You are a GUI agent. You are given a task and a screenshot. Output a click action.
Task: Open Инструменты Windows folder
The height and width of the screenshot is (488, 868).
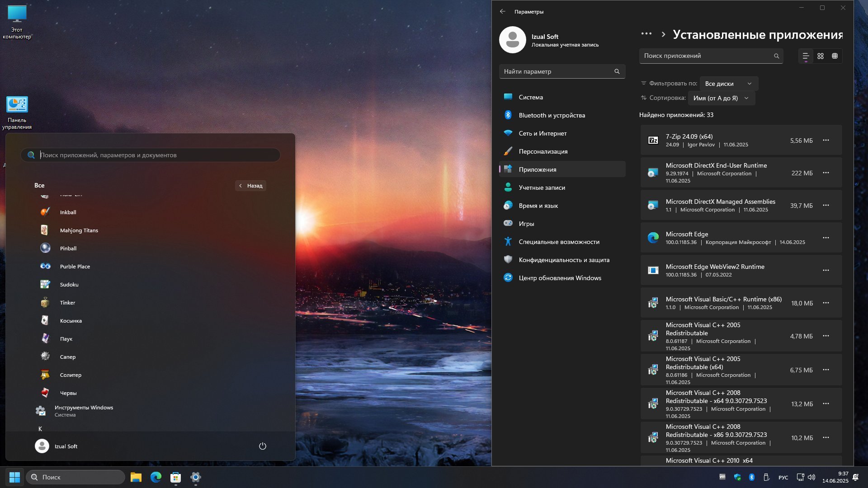tap(150, 411)
